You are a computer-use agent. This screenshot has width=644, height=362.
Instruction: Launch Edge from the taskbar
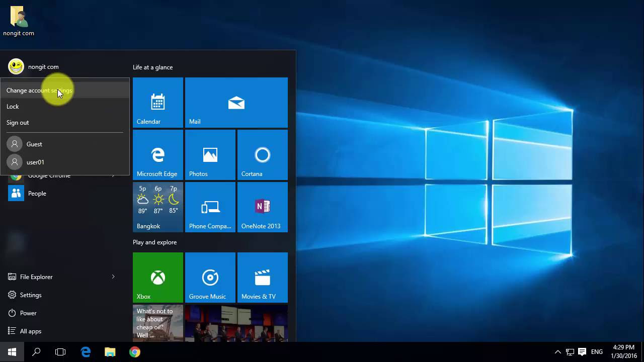(86, 352)
